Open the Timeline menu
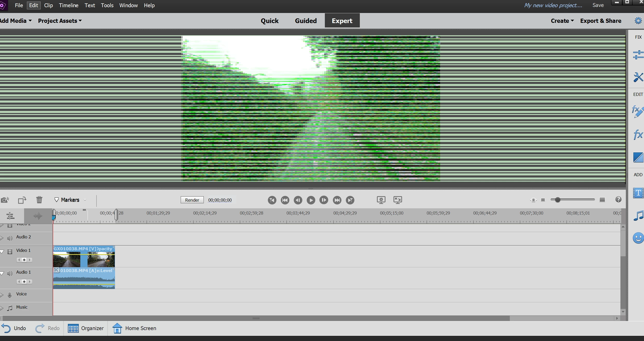 click(69, 5)
